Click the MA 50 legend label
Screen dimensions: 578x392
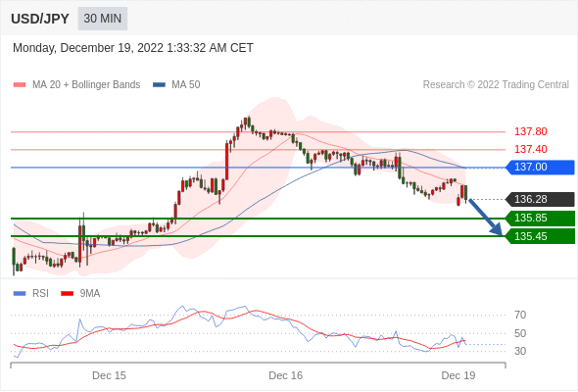186,85
